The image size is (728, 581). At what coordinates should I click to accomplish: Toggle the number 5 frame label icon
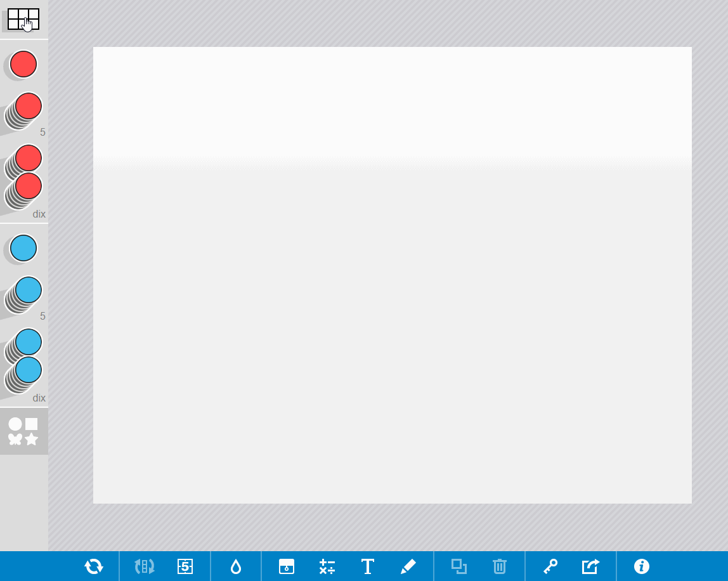(x=185, y=566)
